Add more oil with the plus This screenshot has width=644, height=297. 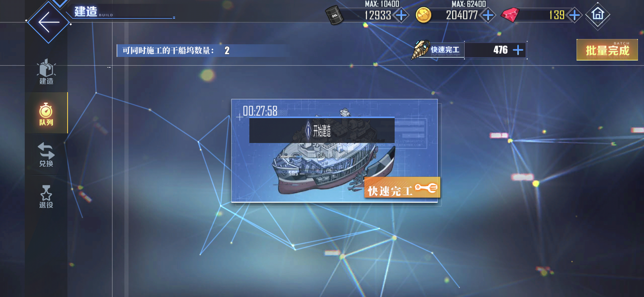click(x=401, y=15)
